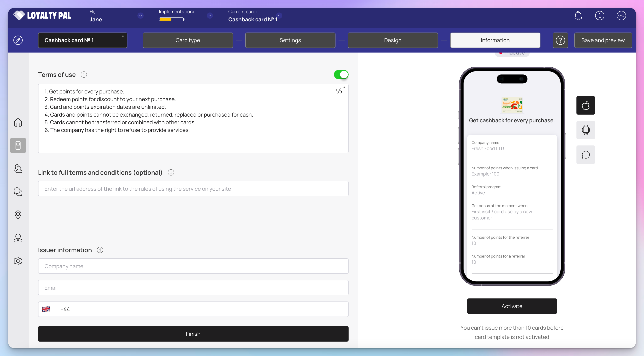Open the chat messages sidebar icon
This screenshot has width=644, height=356.
(18, 192)
